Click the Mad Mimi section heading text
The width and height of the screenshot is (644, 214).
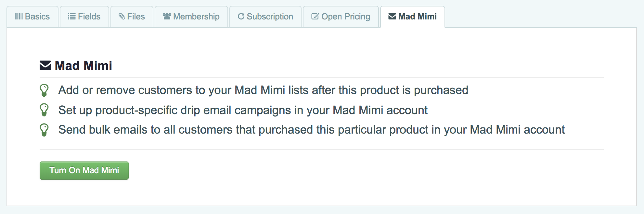click(84, 66)
